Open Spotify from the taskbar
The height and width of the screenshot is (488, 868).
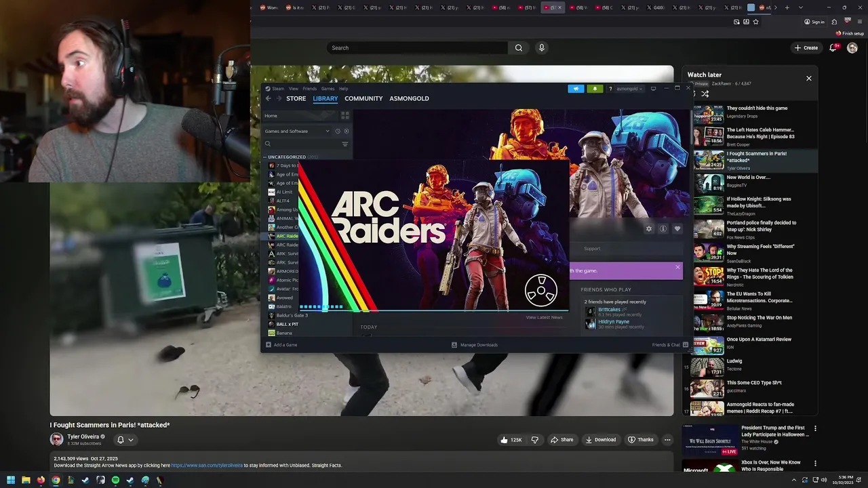115,480
